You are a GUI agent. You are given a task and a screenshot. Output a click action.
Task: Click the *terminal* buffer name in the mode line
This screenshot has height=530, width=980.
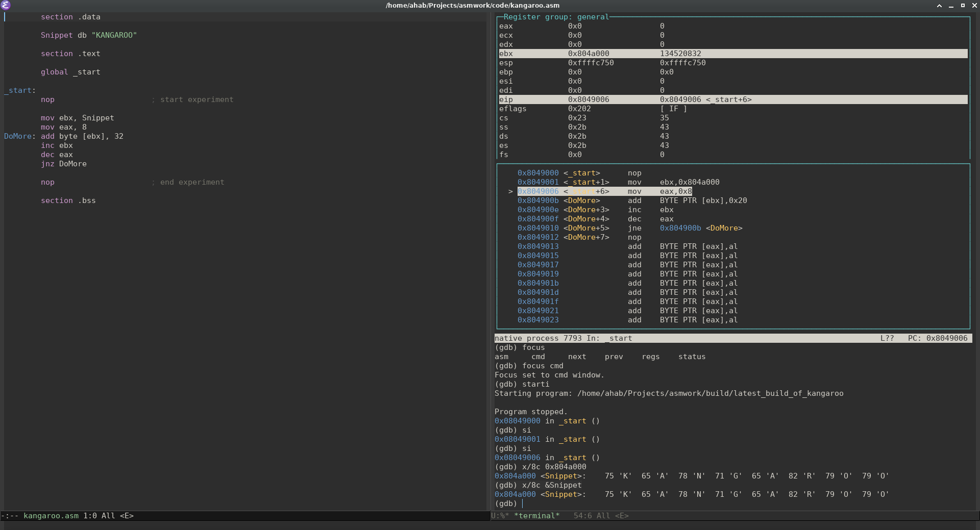tap(537, 516)
